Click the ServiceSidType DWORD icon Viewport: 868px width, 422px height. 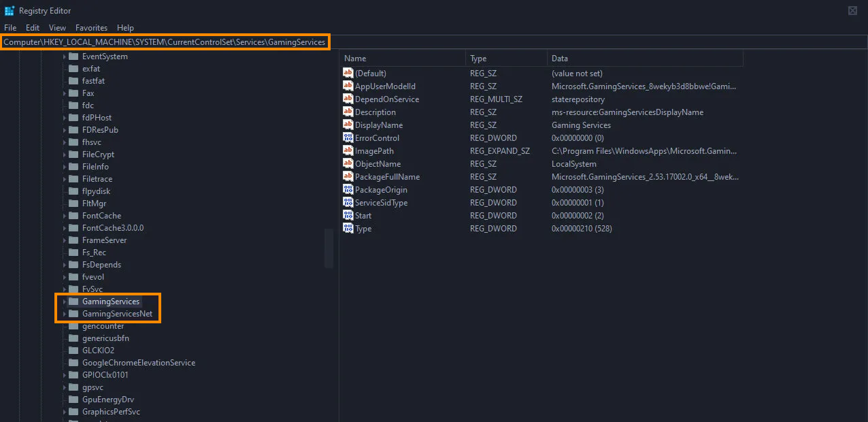(348, 202)
